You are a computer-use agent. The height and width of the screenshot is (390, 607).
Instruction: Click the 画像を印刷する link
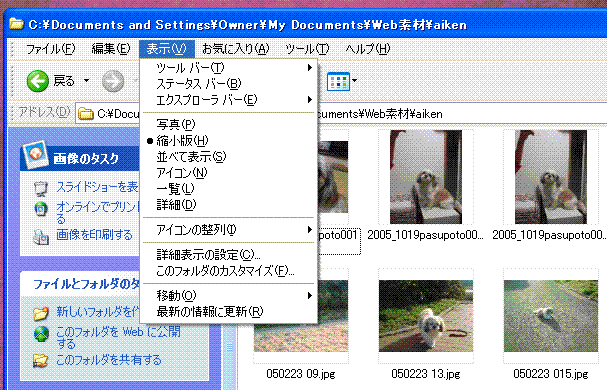tap(94, 235)
